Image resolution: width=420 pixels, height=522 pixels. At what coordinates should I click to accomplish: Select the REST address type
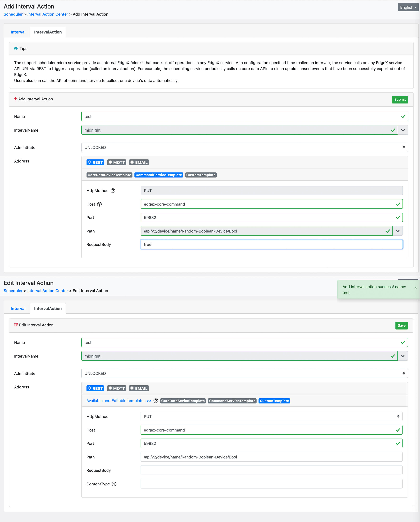click(x=95, y=162)
